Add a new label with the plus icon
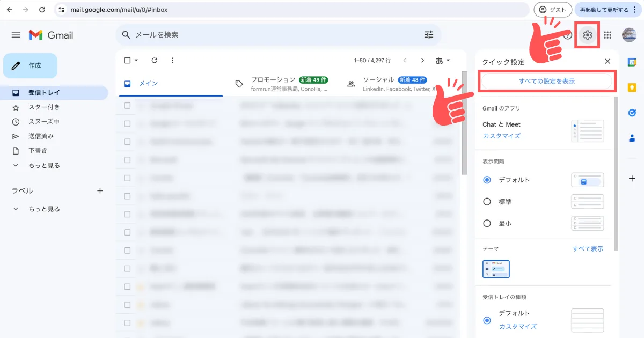Viewport: 644px width, 338px height. (x=100, y=190)
